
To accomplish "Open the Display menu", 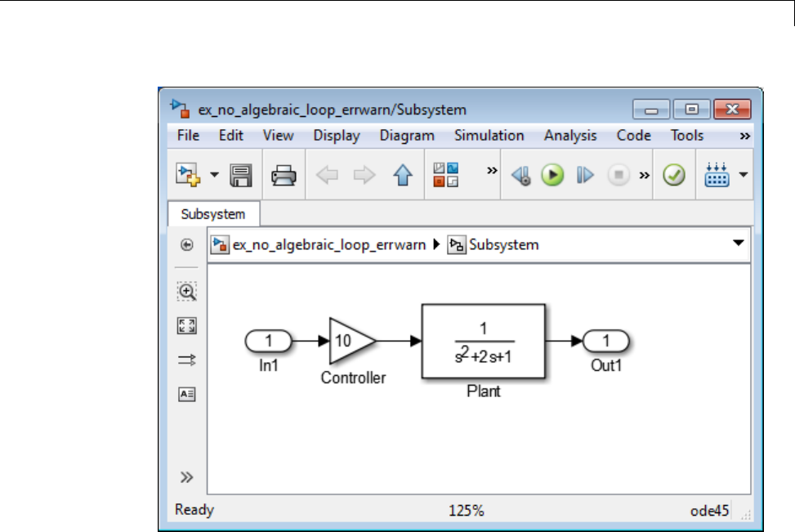I will pos(337,136).
